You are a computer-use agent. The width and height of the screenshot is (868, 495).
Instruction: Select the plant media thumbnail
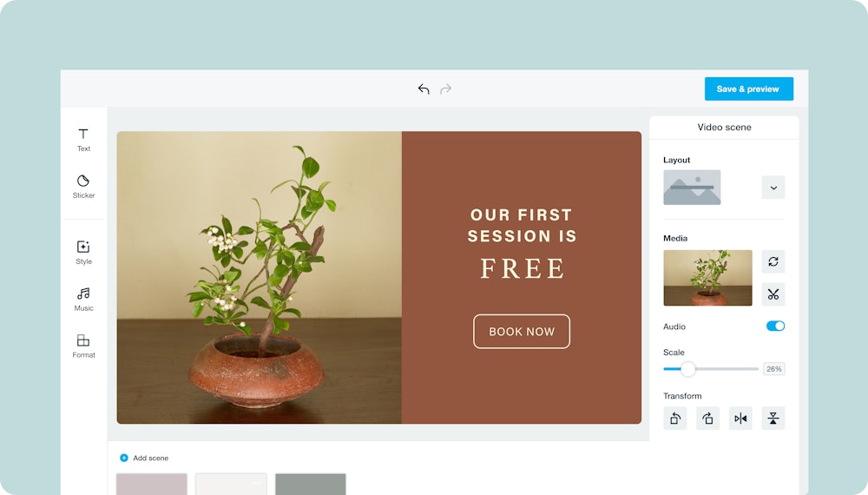[x=707, y=278]
